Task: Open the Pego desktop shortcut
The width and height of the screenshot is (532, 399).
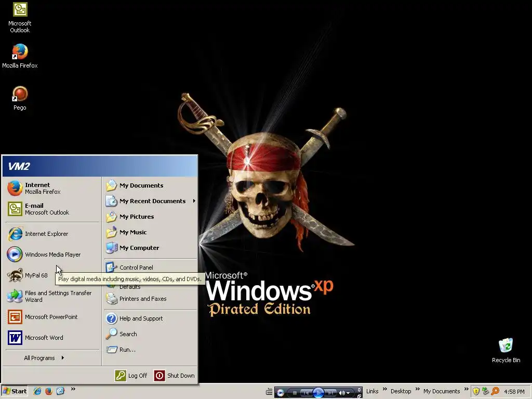Action: 20,98
